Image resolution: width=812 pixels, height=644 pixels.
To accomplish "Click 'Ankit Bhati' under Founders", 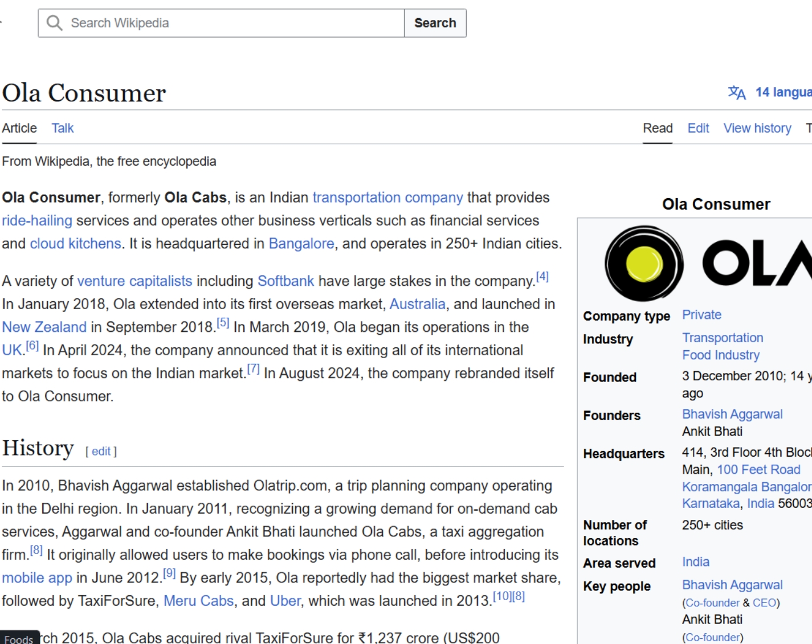I will tap(712, 432).
